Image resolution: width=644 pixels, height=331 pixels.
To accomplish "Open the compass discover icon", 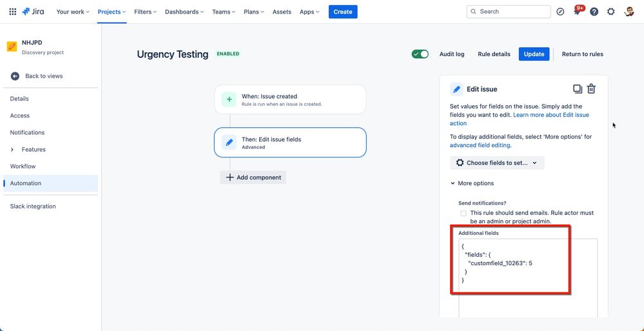I will [x=560, y=12].
